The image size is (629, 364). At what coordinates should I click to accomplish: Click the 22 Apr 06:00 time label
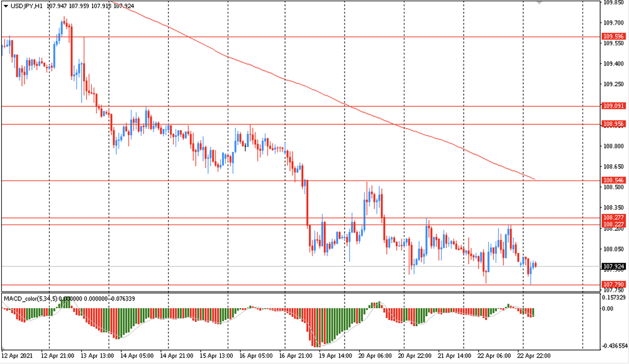pyautogui.click(x=494, y=356)
